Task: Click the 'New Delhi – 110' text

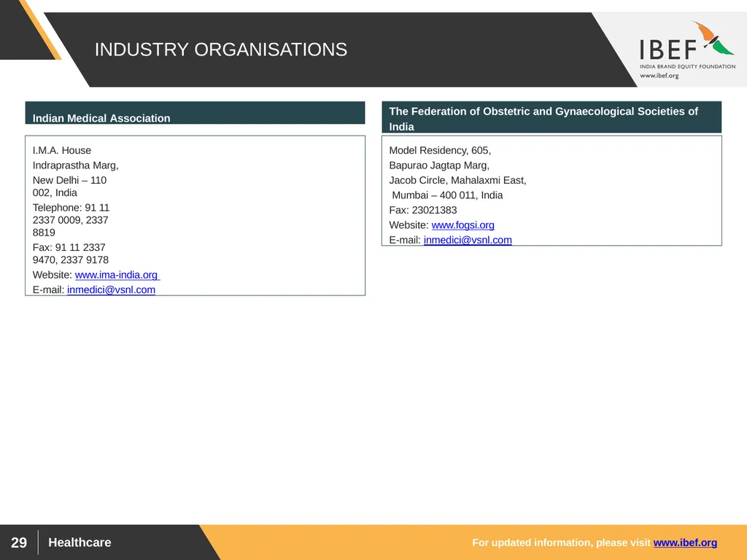Action: coord(69,180)
